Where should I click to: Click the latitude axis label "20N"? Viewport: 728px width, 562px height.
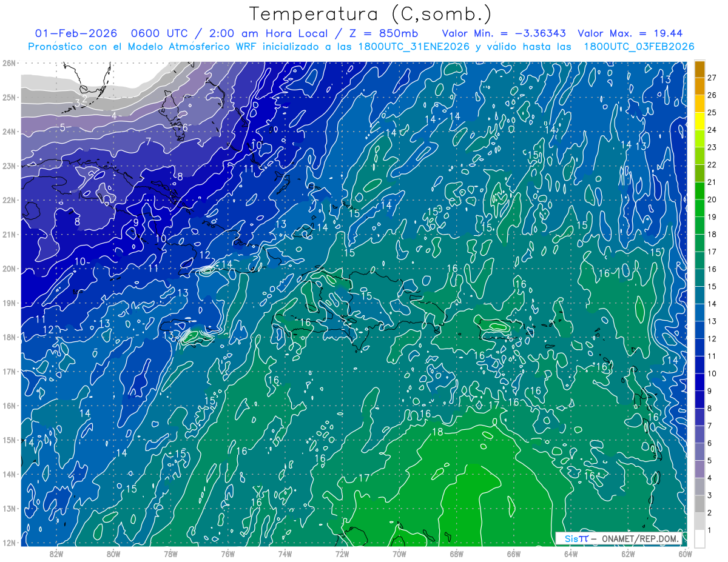point(10,269)
